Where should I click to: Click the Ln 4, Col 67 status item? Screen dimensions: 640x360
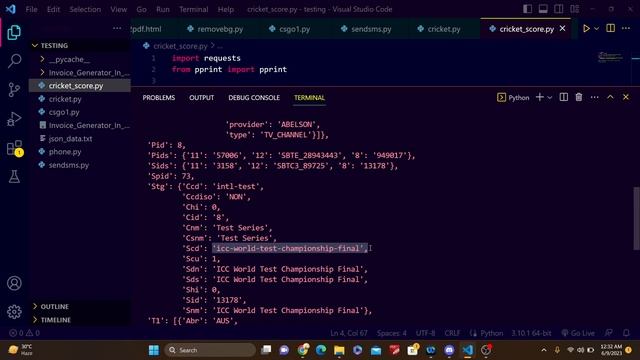pyautogui.click(x=349, y=333)
